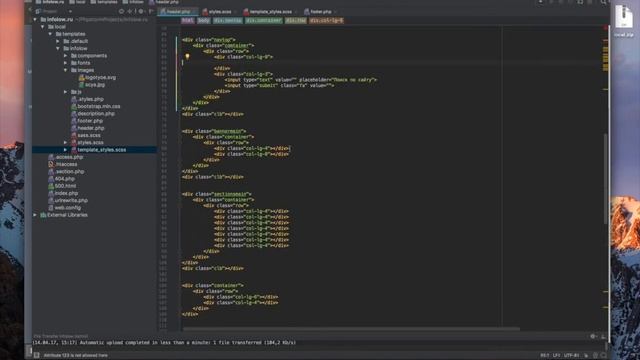This screenshot has height=360, width=640.
Task: Click the automatic upload completed log line
Action: [164, 342]
